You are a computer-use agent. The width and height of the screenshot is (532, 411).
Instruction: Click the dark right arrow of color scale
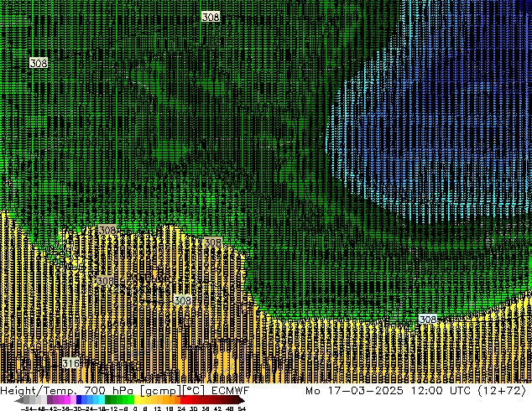pos(242,400)
